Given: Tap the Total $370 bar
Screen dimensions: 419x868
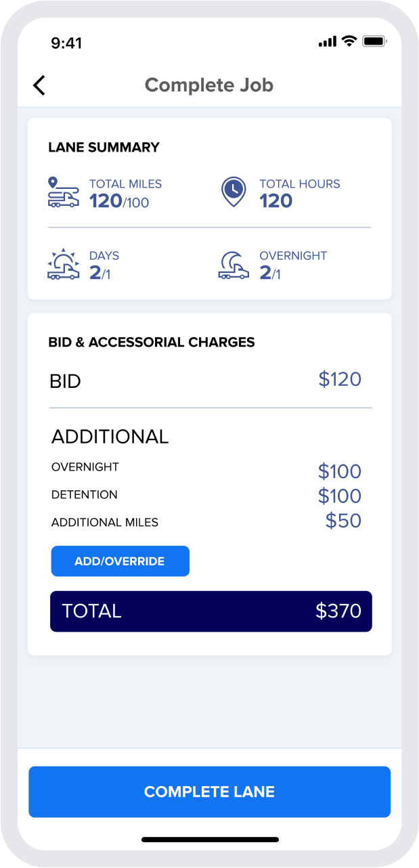Looking at the screenshot, I should [x=211, y=611].
